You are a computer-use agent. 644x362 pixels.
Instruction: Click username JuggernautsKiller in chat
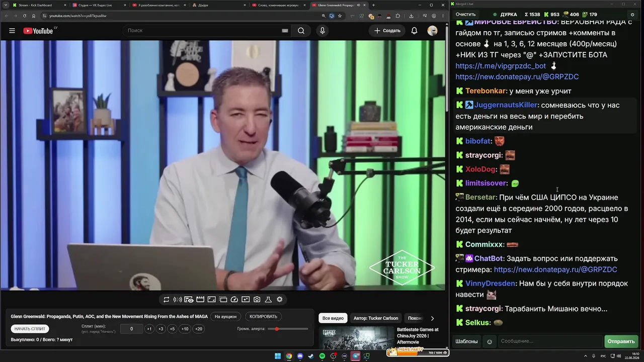506,105
